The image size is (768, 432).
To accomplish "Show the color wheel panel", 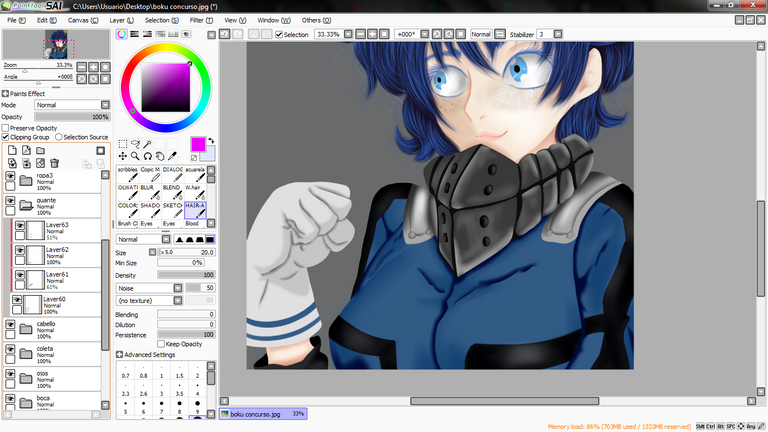I will (x=121, y=34).
